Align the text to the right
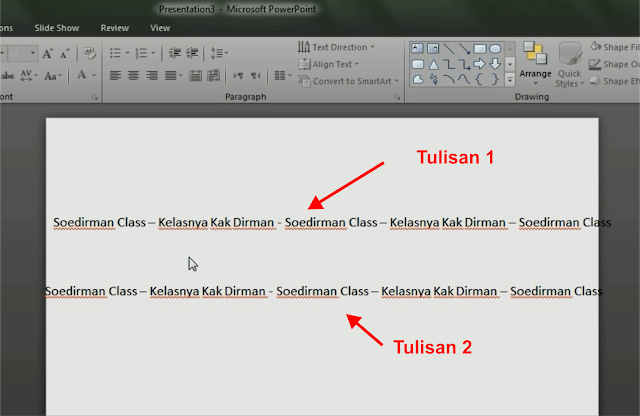 [x=152, y=76]
